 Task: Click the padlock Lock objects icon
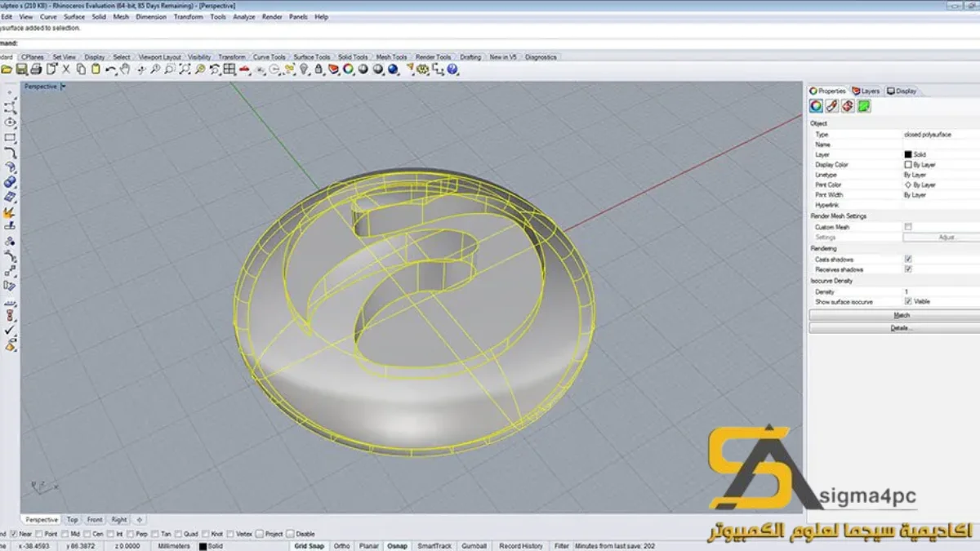tap(318, 69)
